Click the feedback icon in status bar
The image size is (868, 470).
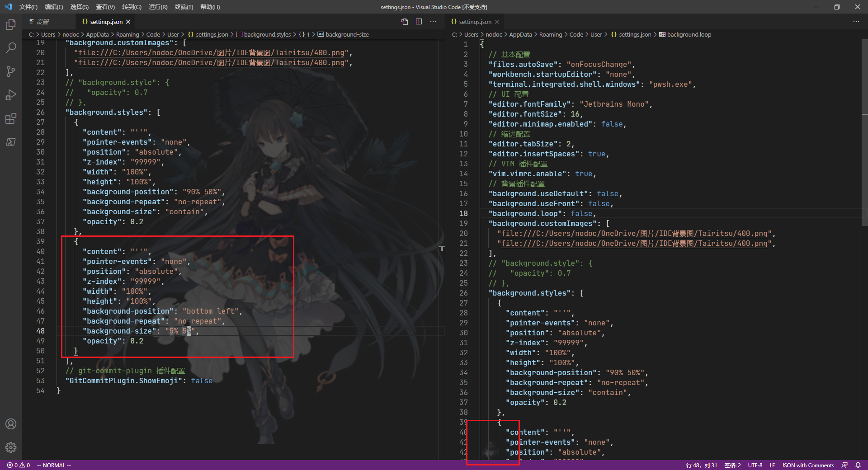point(844,465)
